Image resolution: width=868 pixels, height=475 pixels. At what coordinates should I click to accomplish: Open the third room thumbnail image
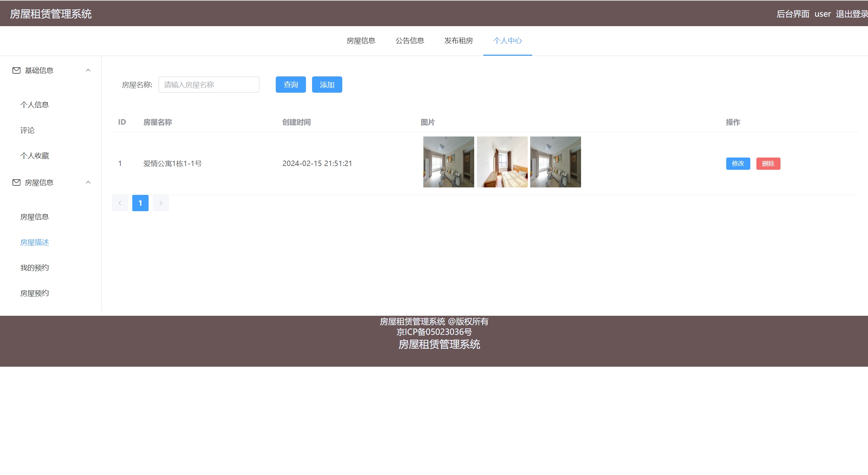pos(555,162)
